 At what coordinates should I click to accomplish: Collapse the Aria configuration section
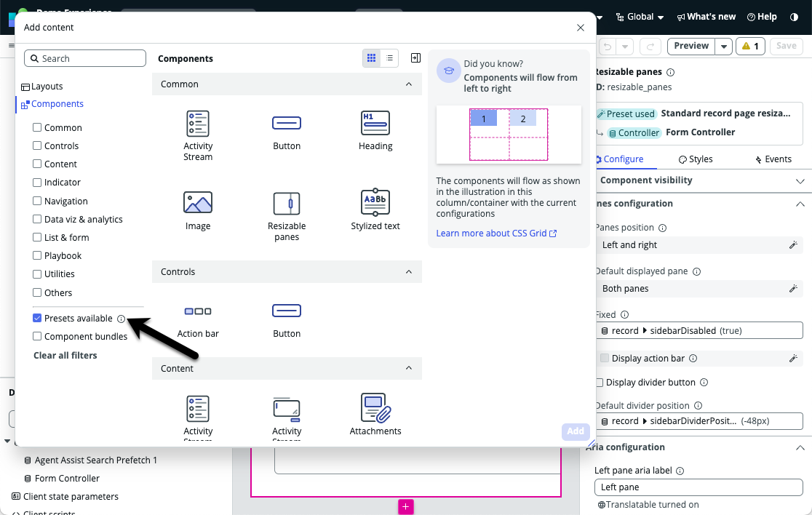[x=800, y=447]
